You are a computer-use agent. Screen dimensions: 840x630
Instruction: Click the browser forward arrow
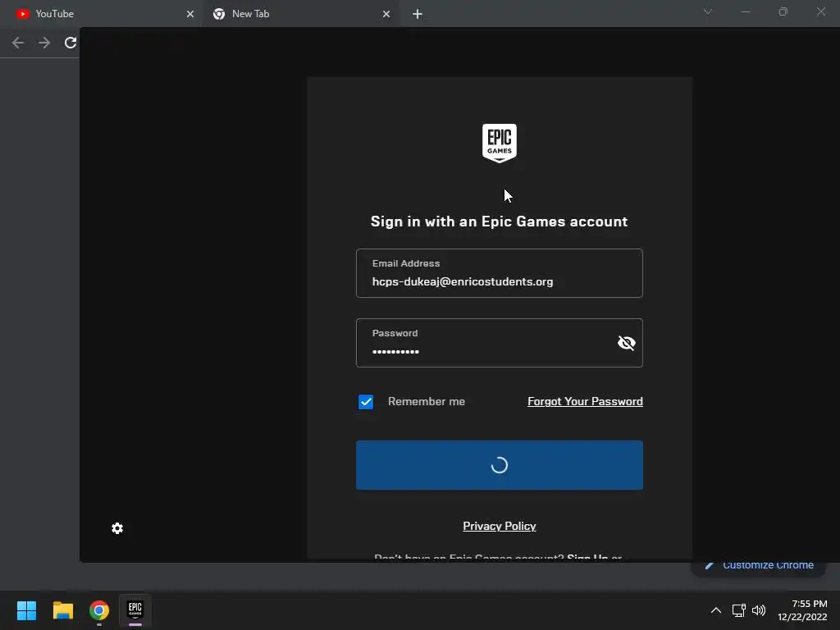click(44, 43)
